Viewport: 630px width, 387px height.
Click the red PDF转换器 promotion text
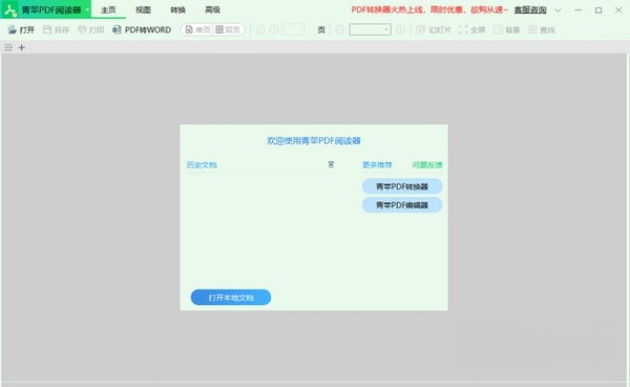[430, 10]
